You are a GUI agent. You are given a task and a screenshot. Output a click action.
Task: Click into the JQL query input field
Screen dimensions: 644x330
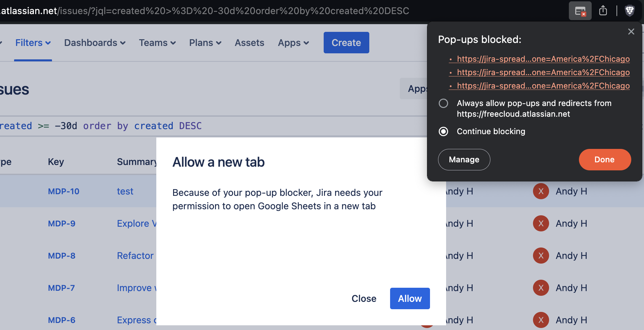point(213,126)
